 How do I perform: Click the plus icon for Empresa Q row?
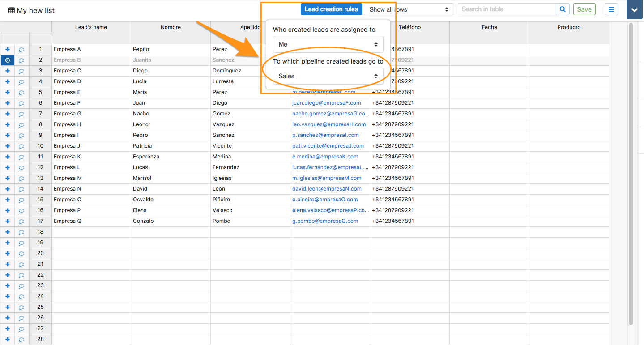(x=7, y=221)
